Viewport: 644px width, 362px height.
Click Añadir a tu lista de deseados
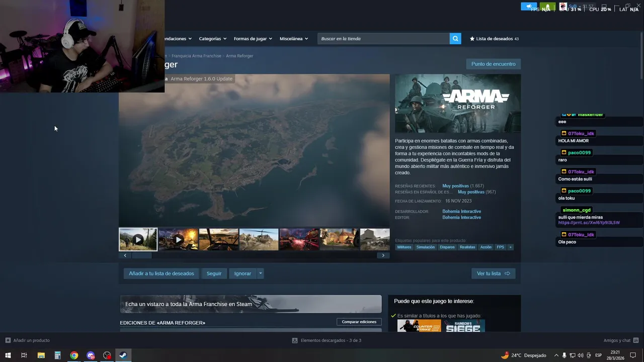161,274
